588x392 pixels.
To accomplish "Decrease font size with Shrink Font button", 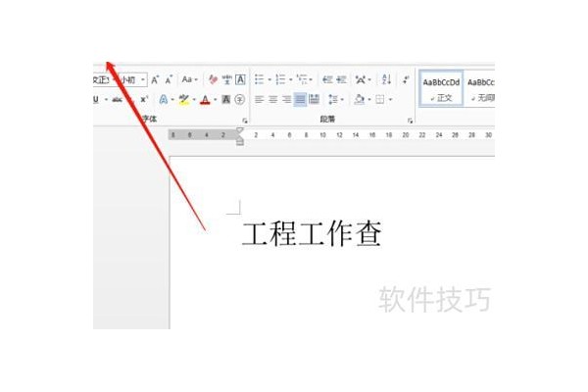I will tap(169, 79).
